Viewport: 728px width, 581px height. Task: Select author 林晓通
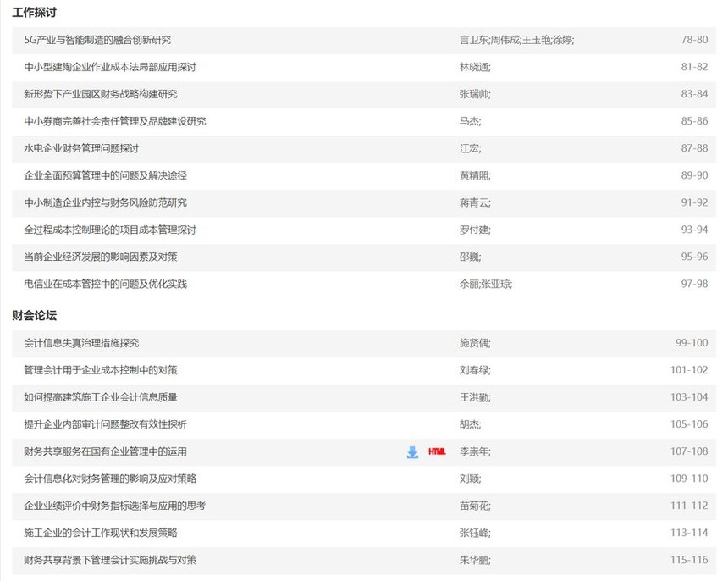tap(475, 68)
